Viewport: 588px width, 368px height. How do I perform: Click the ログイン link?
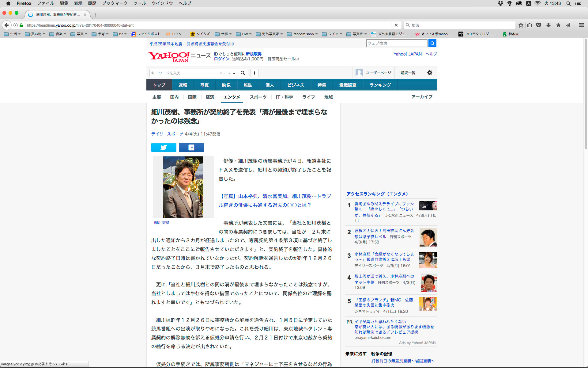click(x=221, y=59)
